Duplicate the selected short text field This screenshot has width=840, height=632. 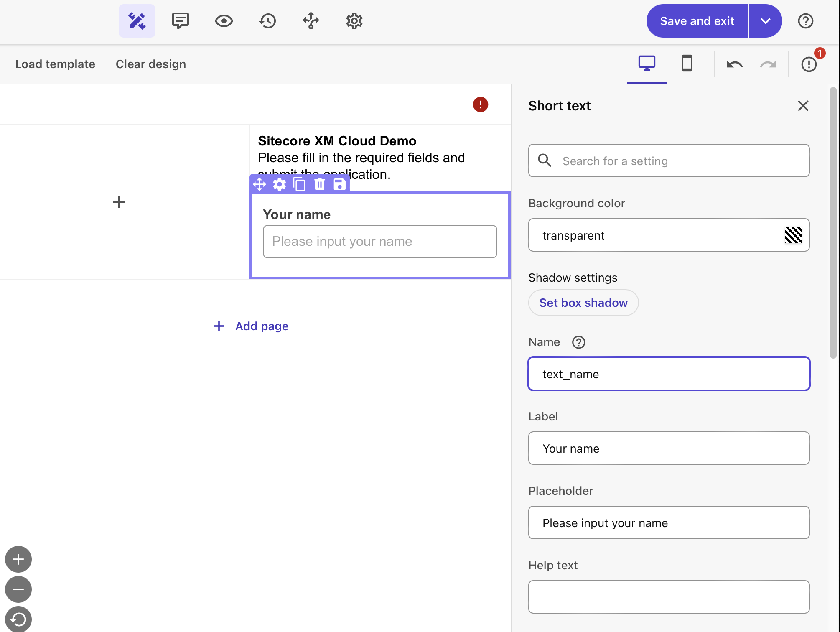[300, 184]
